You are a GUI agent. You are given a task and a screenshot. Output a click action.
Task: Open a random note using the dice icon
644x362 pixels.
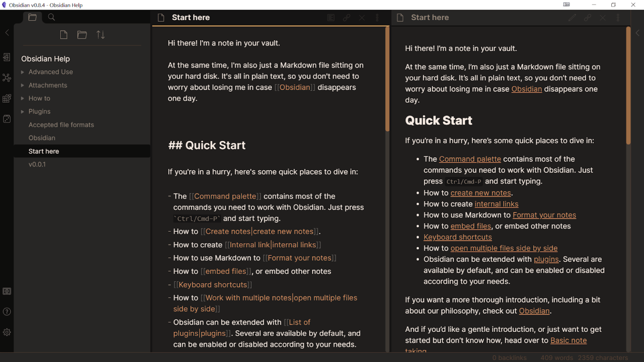(x=7, y=119)
